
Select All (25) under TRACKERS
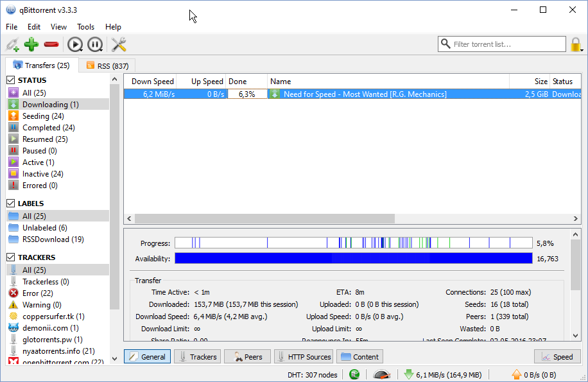[58, 270]
